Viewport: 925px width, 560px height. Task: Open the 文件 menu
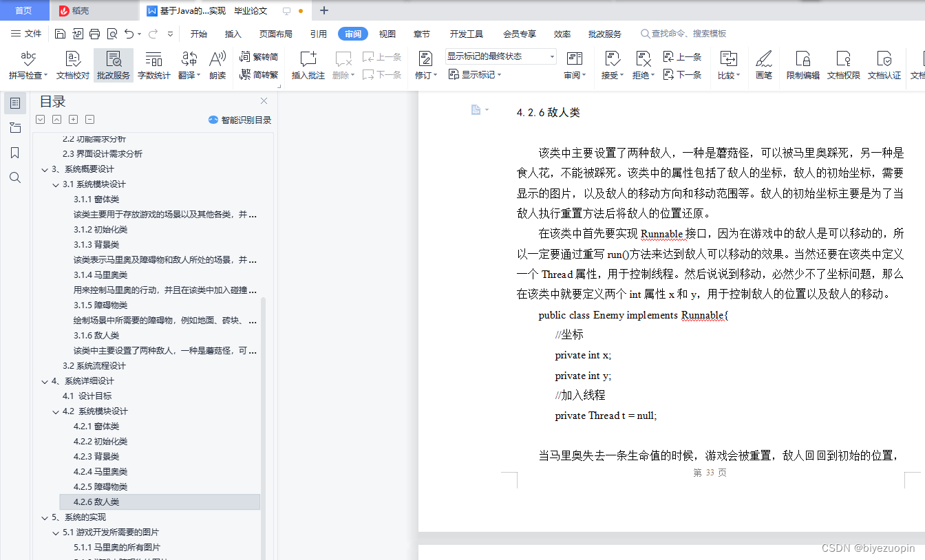coord(26,34)
